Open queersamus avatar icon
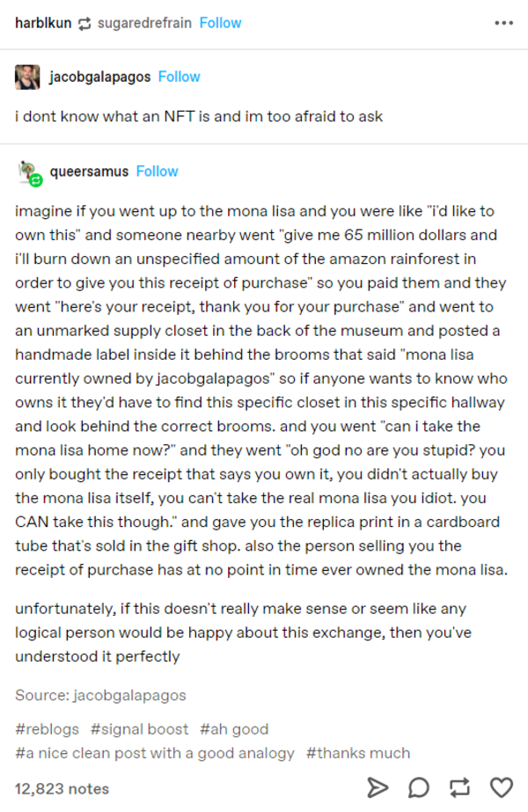The height and width of the screenshot is (812, 528). pyautogui.click(x=29, y=172)
